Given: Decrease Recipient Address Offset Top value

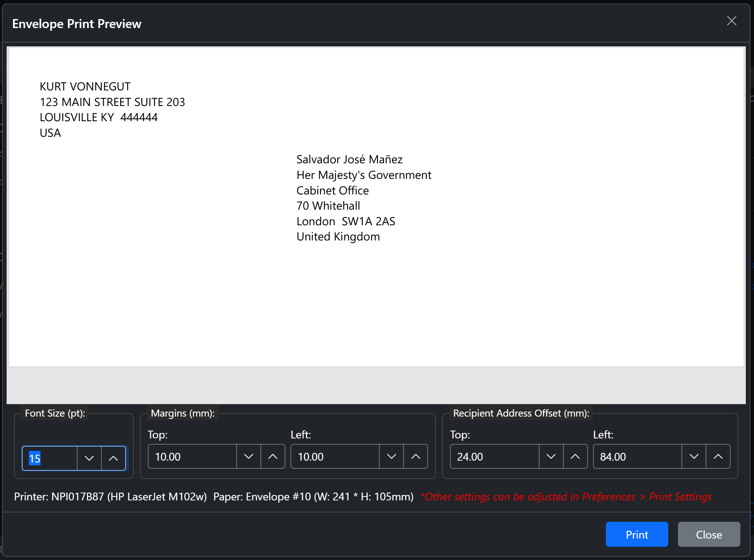Looking at the screenshot, I should click(x=551, y=456).
